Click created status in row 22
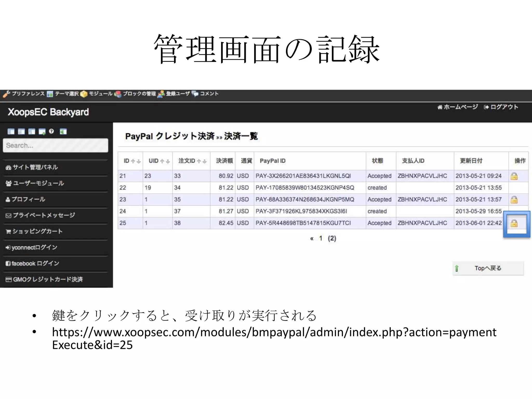532x399 pixels. (x=377, y=188)
